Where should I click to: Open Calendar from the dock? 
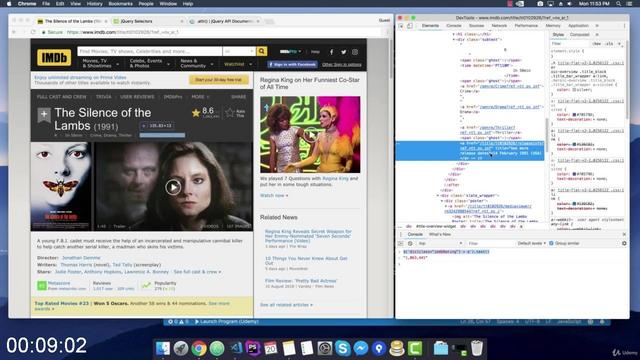tap(271, 348)
